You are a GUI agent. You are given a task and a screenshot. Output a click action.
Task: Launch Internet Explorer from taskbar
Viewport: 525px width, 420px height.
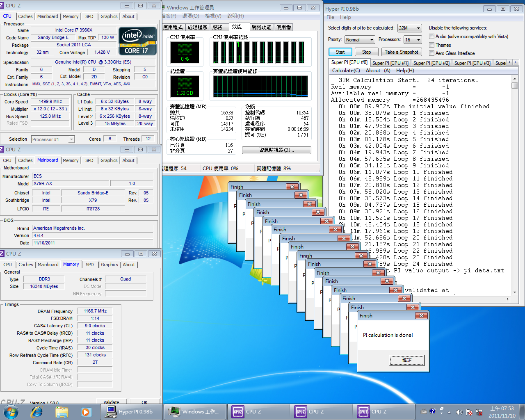(x=37, y=412)
